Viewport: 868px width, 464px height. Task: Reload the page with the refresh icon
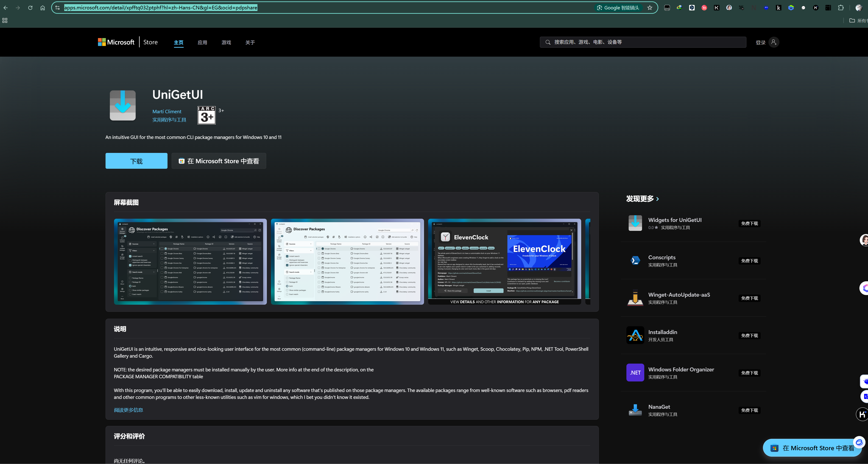(30, 8)
